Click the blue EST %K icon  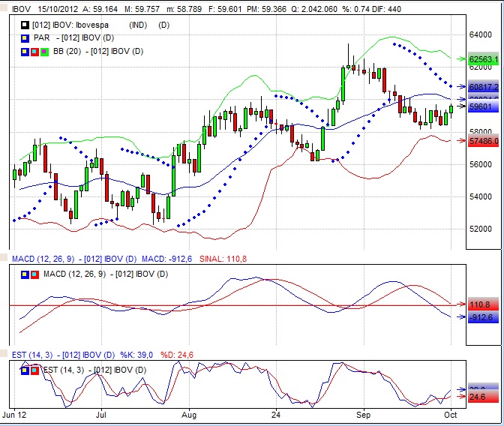click(x=25, y=369)
